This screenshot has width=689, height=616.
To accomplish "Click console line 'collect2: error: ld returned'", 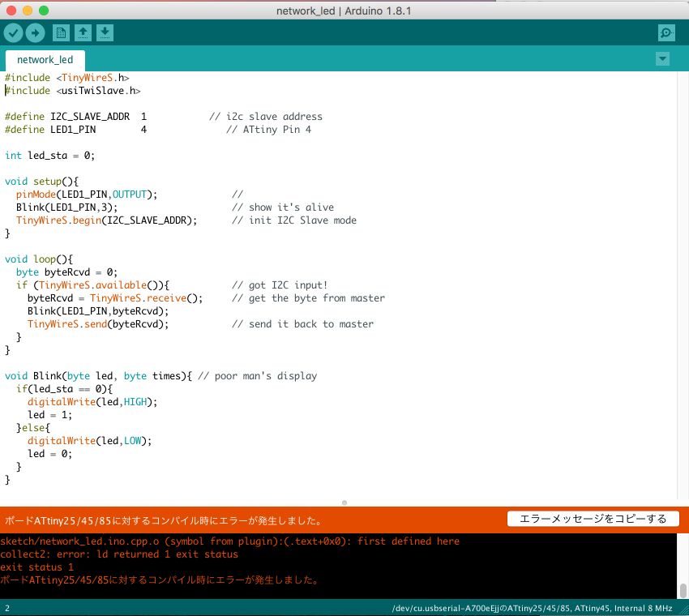I will click(119, 554).
